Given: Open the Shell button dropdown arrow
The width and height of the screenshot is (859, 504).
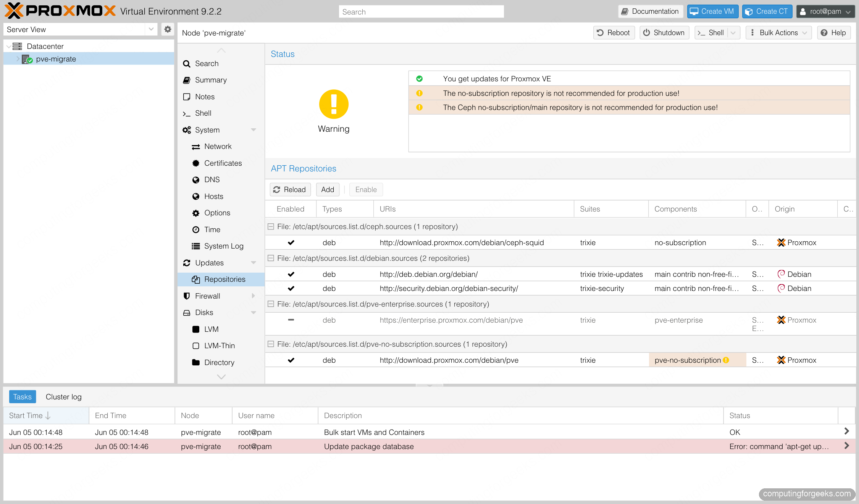Looking at the screenshot, I should (733, 33).
